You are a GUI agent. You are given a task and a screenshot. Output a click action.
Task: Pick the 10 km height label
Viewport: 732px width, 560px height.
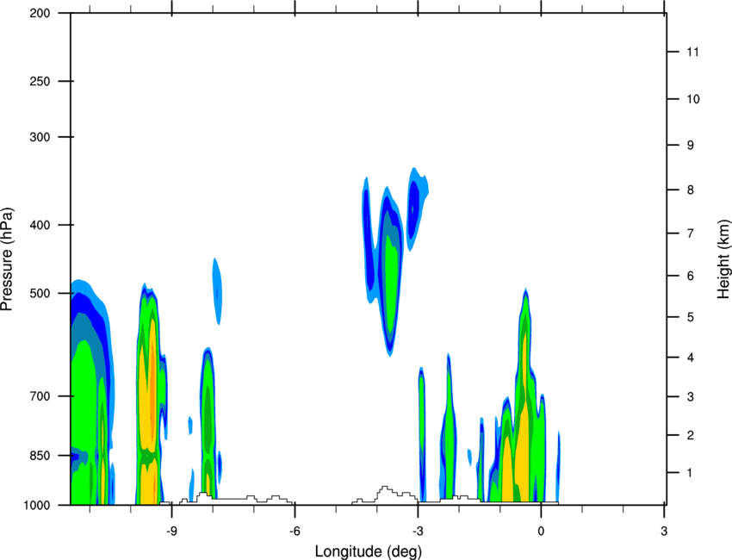point(693,99)
